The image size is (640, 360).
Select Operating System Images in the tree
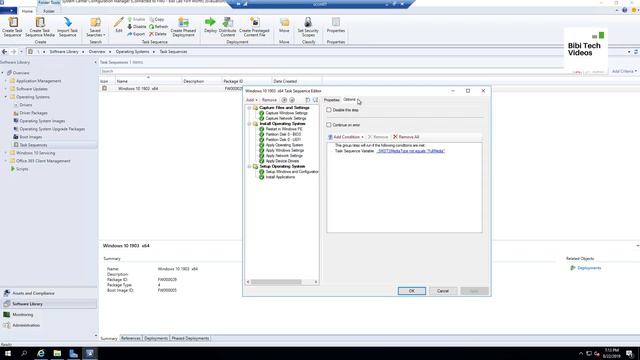tap(42, 121)
